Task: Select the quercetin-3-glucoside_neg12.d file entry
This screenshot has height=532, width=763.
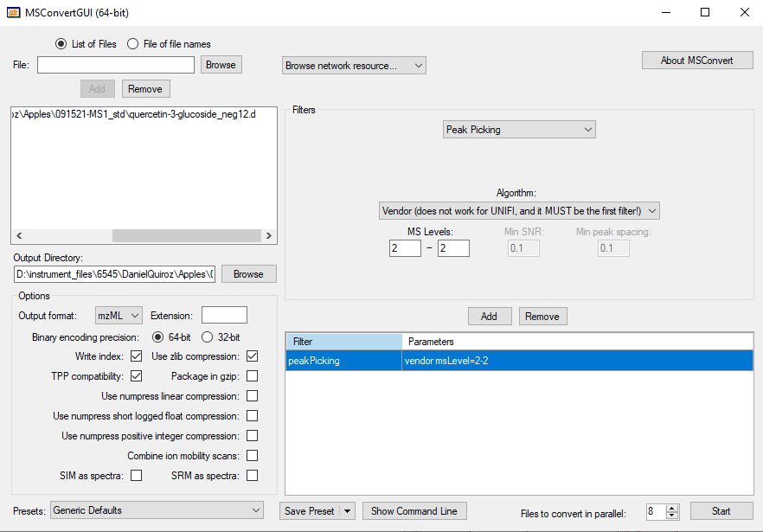Action: (134, 114)
